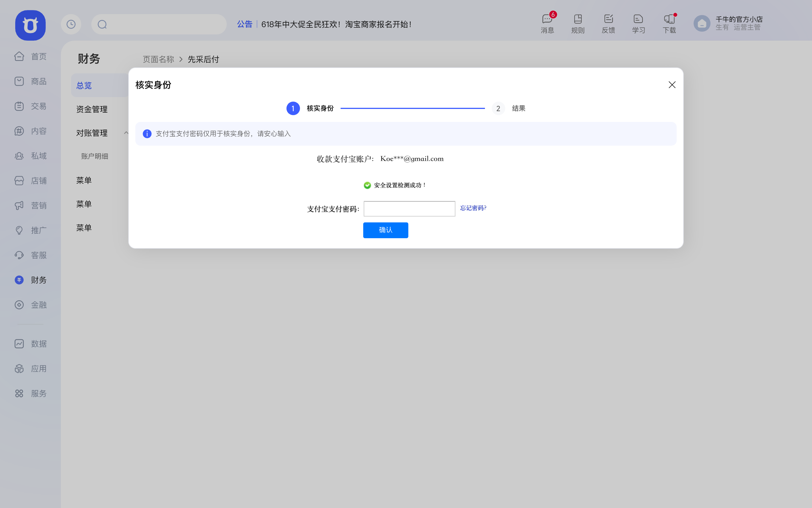Click the shop avatar icon
The image size is (812, 508).
(702, 23)
